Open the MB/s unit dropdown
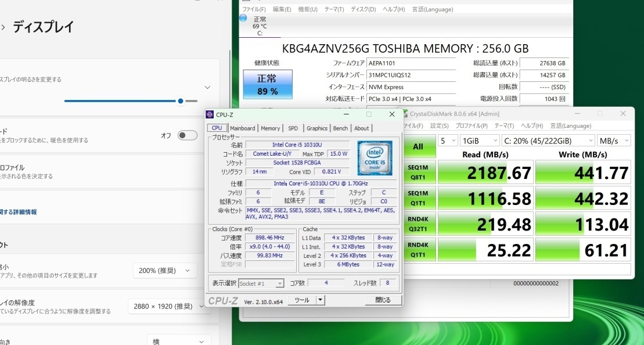 614,141
